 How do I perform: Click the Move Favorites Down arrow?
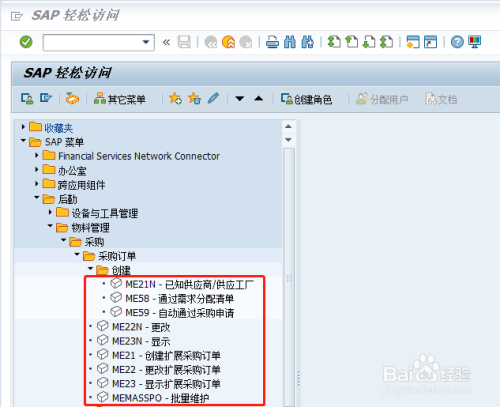tap(240, 99)
